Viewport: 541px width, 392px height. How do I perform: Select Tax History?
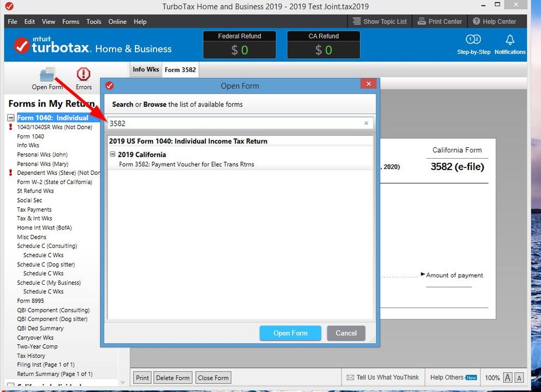(31, 356)
